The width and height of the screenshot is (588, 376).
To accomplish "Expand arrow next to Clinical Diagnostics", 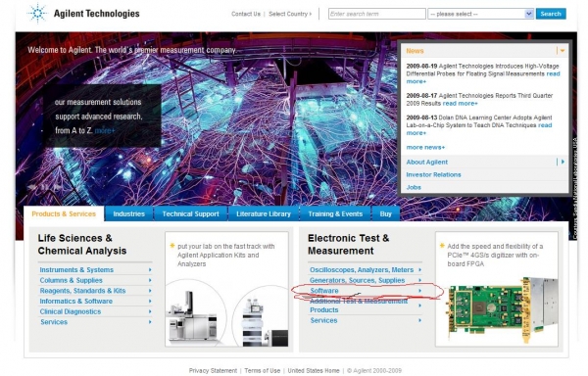I will tap(150, 311).
